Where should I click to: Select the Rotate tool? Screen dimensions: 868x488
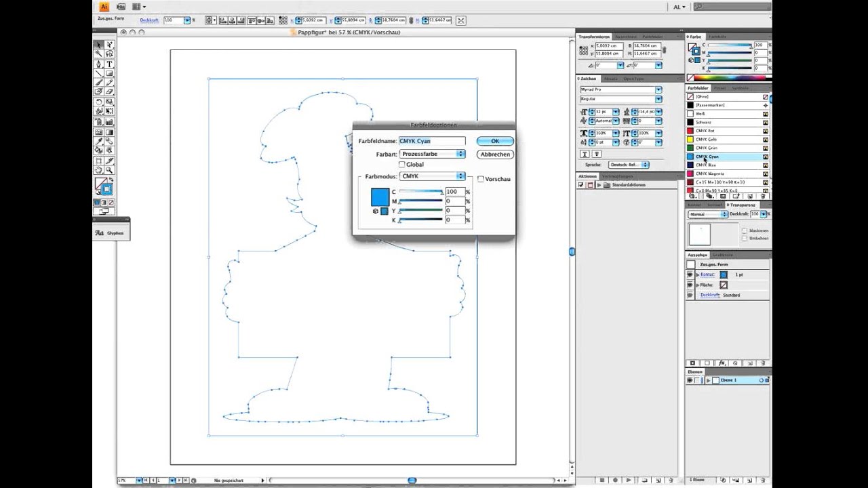[99, 101]
